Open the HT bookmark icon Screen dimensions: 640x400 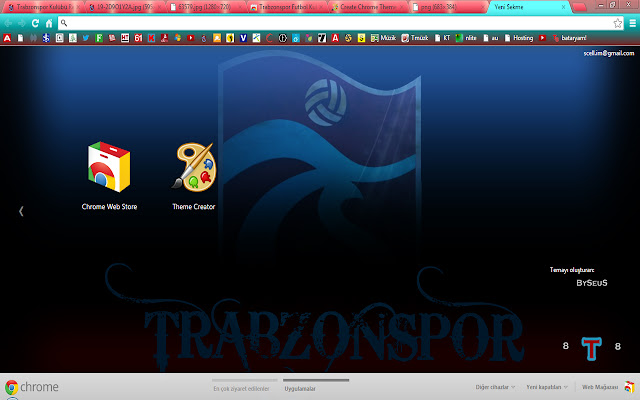125,38
